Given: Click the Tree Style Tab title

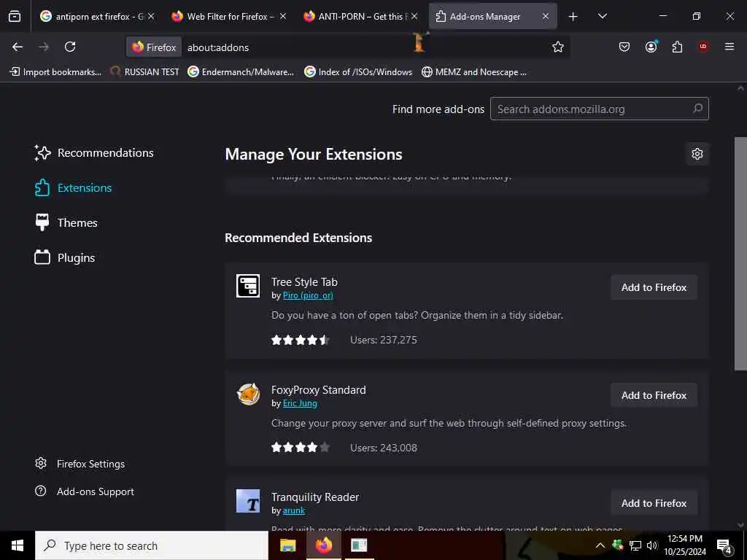Looking at the screenshot, I should tap(304, 282).
